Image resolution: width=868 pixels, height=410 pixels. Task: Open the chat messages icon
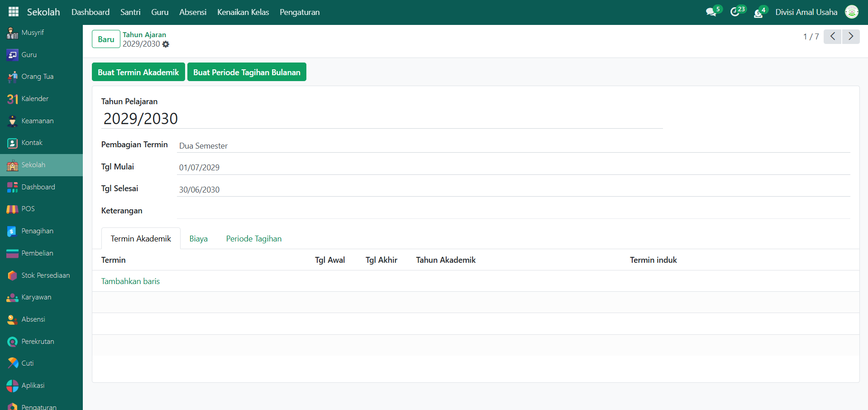pos(711,12)
